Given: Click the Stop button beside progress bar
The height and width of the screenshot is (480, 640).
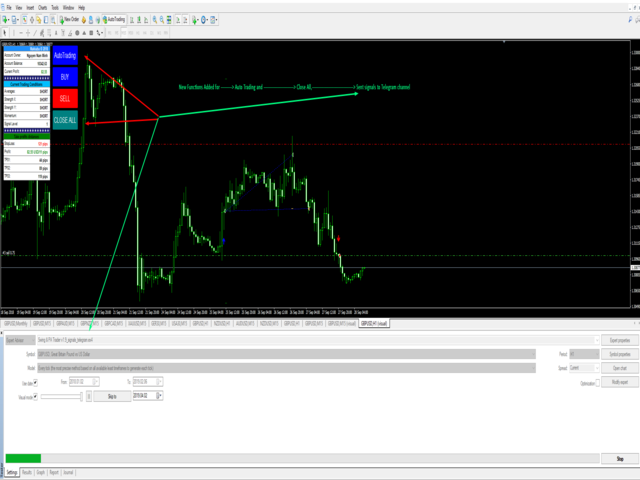Looking at the screenshot, I should (x=620, y=459).
